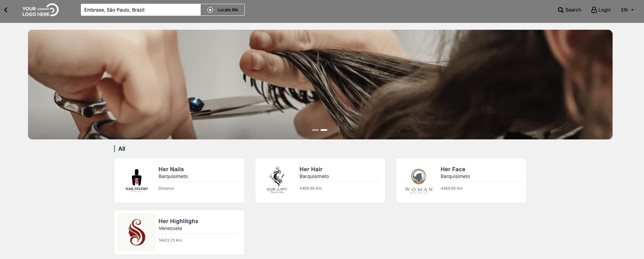Screen dimensions: 644x259
Task: Select the second banner slide indicator
Action: tap(324, 130)
